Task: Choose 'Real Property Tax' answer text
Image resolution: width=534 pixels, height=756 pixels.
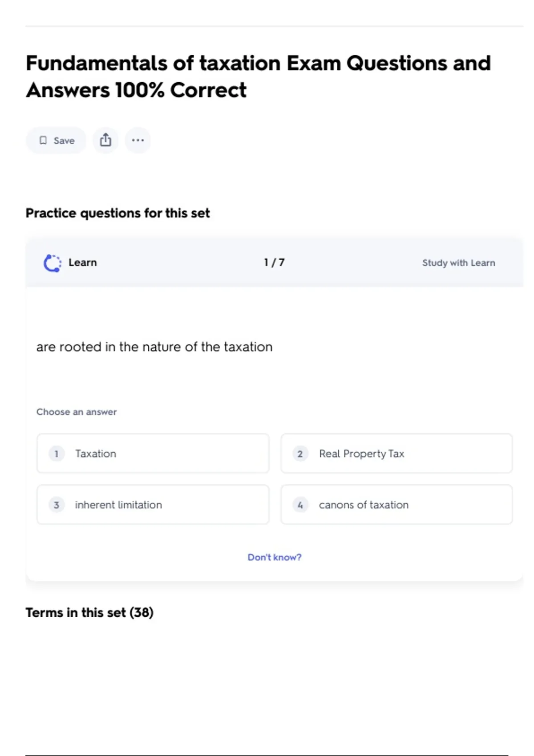Action: point(361,454)
